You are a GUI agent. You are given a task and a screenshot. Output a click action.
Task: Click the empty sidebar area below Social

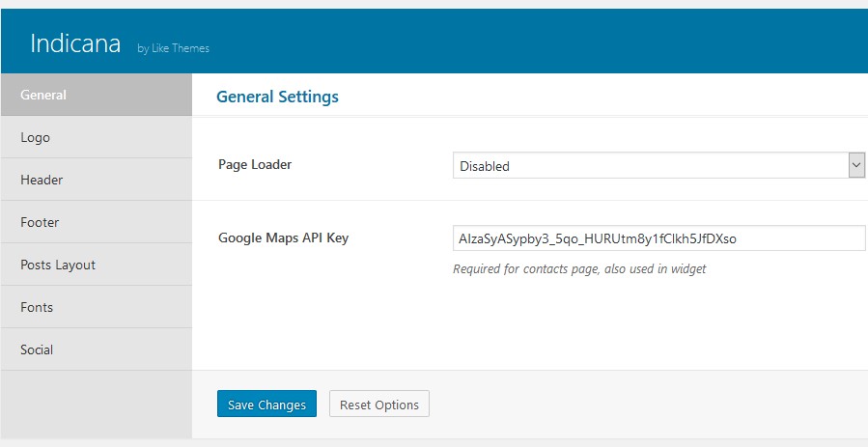coord(97,405)
